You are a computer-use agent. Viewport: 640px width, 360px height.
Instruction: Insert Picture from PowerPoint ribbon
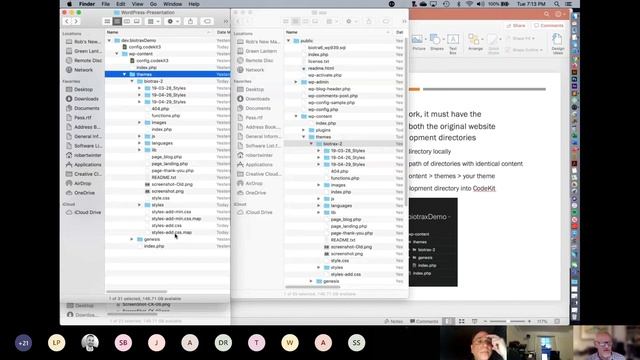point(418,42)
